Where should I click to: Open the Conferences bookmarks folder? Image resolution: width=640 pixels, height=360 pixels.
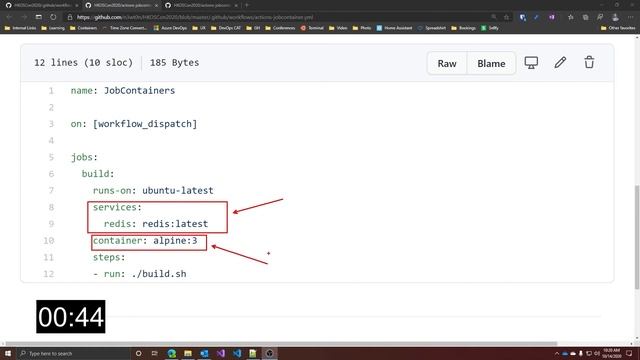280,28
